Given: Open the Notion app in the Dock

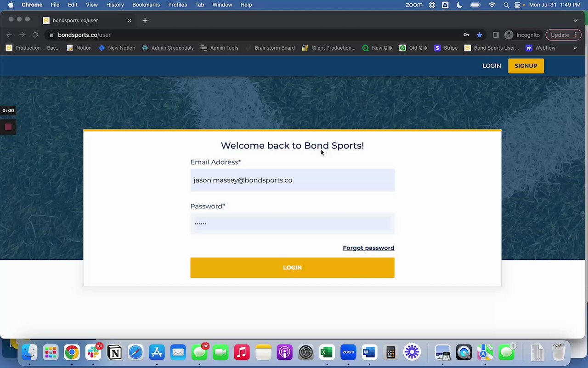Looking at the screenshot, I should coord(114,353).
